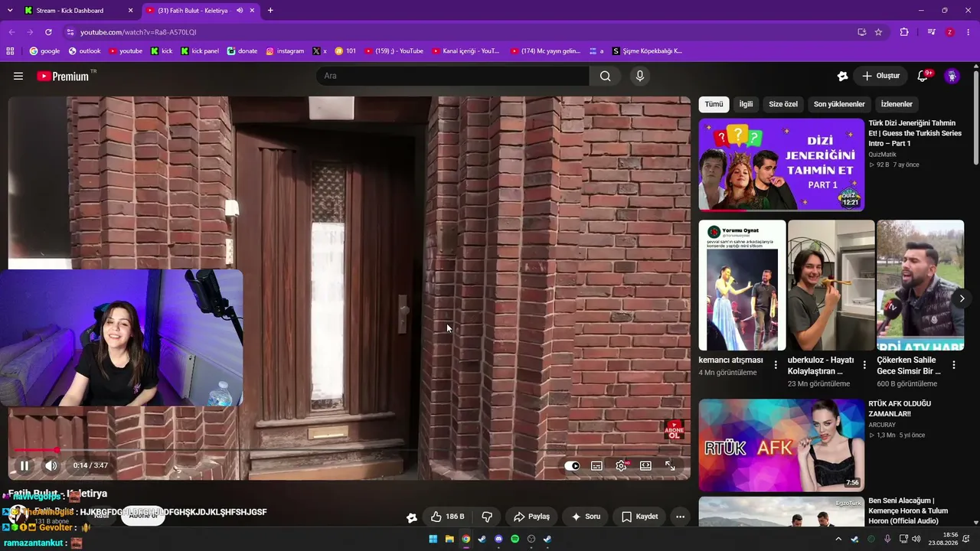Reload the current page
The height and width of the screenshot is (551, 980).
tap(48, 32)
